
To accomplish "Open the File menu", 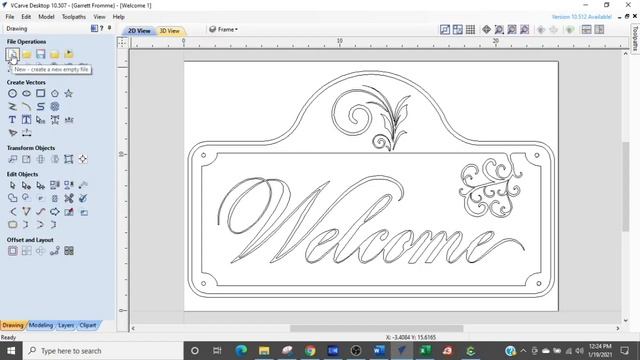I will click(10, 17).
